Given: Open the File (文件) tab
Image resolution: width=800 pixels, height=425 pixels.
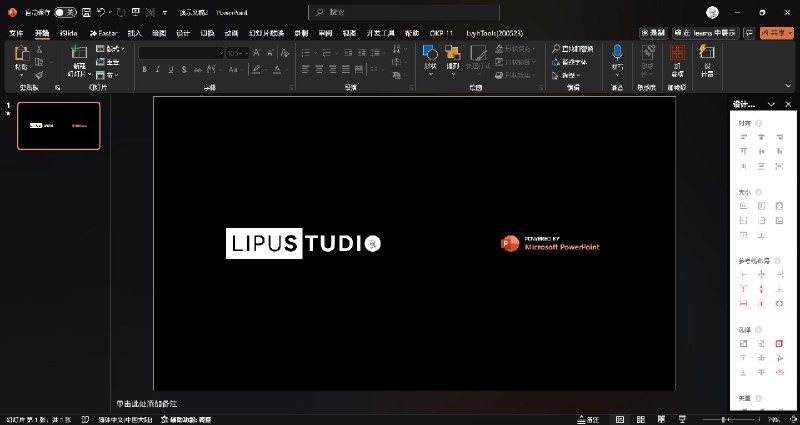Looking at the screenshot, I should tap(16, 33).
